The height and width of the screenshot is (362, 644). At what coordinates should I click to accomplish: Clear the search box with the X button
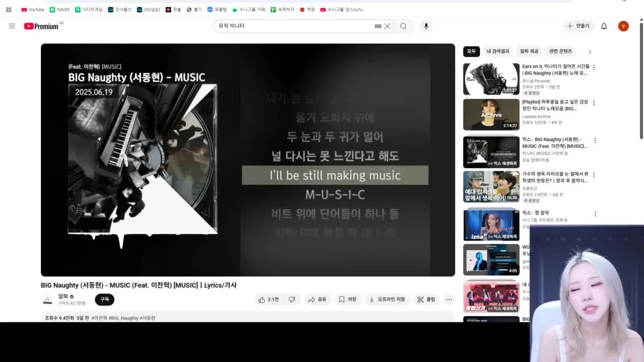point(387,26)
